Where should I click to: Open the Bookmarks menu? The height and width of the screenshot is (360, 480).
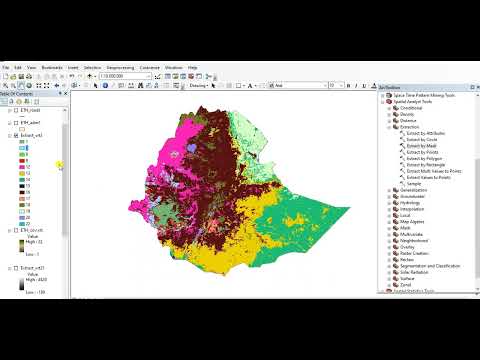click(x=52, y=67)
